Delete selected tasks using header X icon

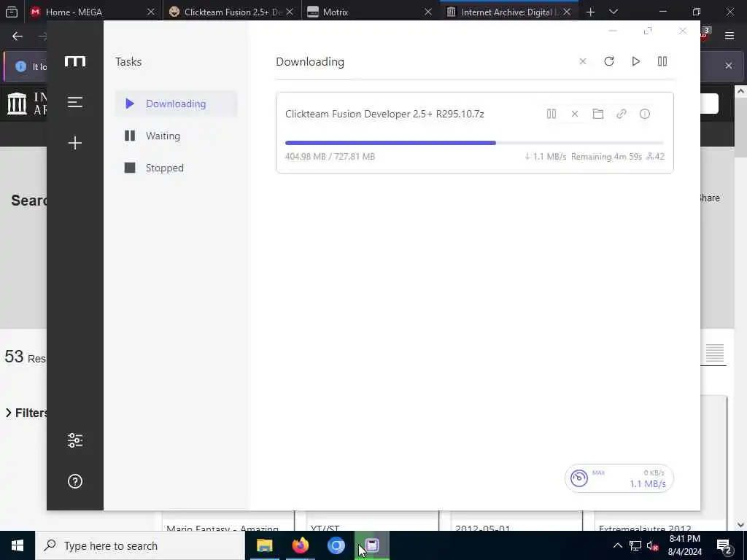(x=583, y=61)
